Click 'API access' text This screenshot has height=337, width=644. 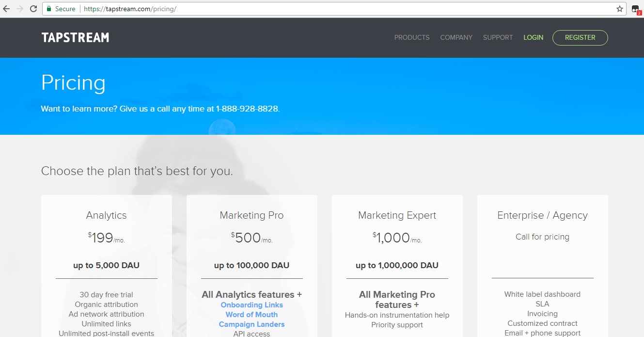pyautogui.click(x=251, y=334)
